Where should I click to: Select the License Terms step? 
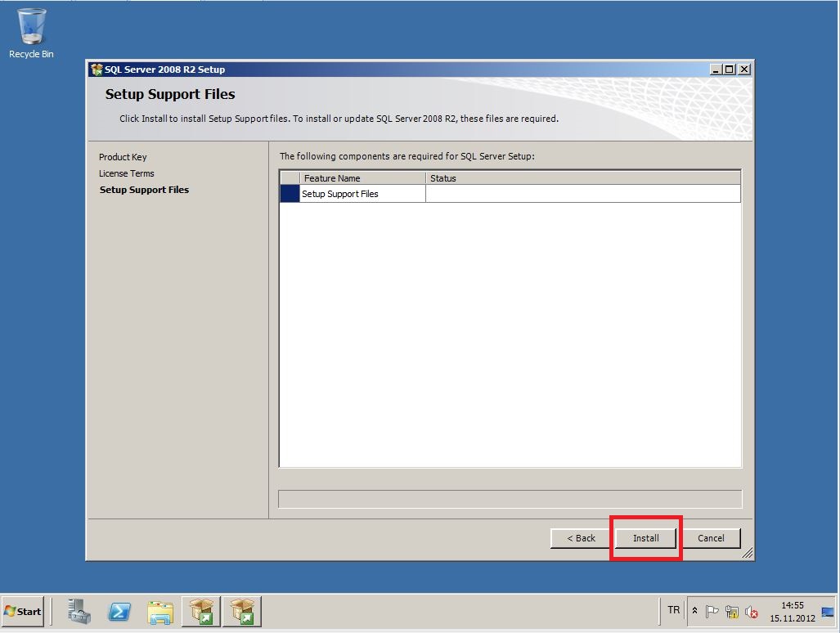(127, 173)
